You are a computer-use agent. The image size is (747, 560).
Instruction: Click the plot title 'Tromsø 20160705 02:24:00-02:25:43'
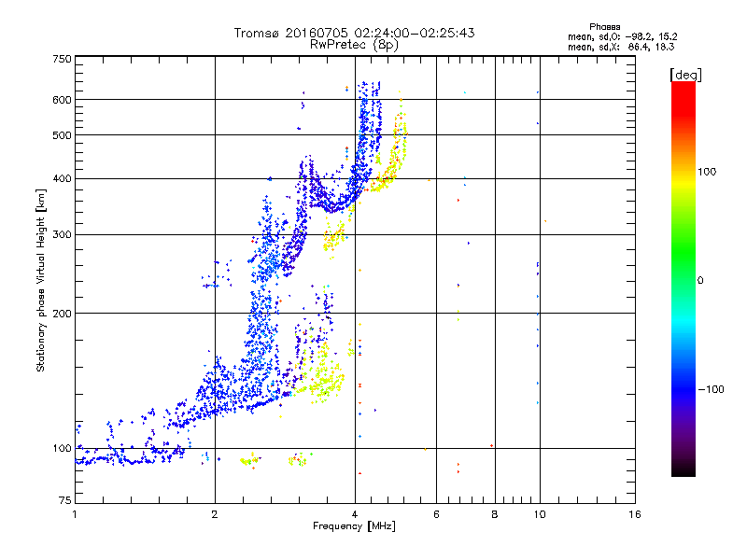[354, 33]
